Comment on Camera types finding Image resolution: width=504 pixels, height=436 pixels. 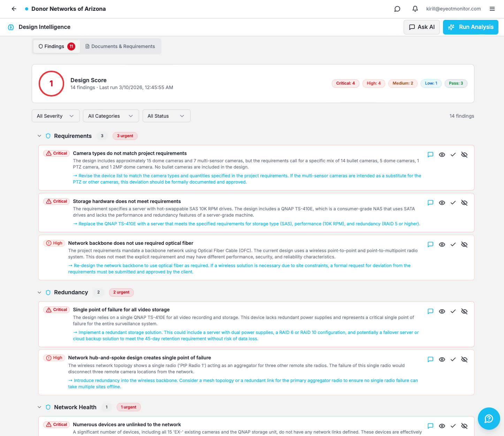pyautogui.click(x=430, y=155)
